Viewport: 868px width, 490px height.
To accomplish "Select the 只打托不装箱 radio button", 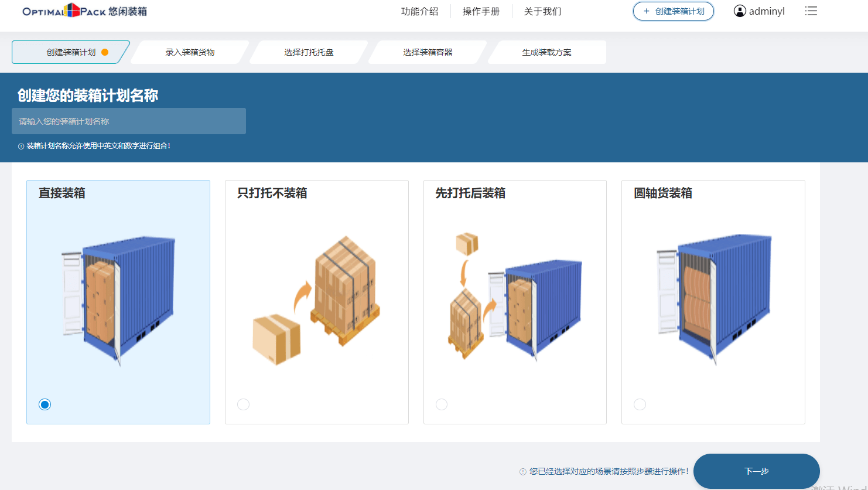I will coord(243,404).
